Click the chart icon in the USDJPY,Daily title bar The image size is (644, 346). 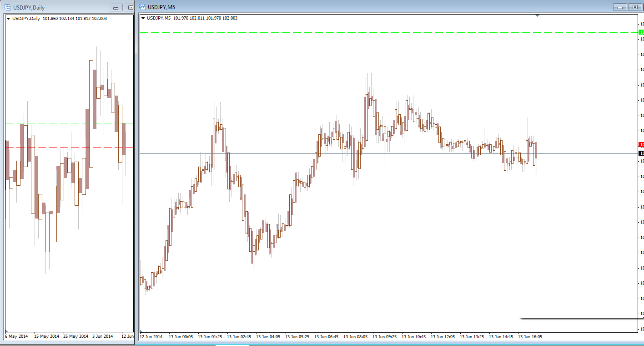(x=8, y=7)
